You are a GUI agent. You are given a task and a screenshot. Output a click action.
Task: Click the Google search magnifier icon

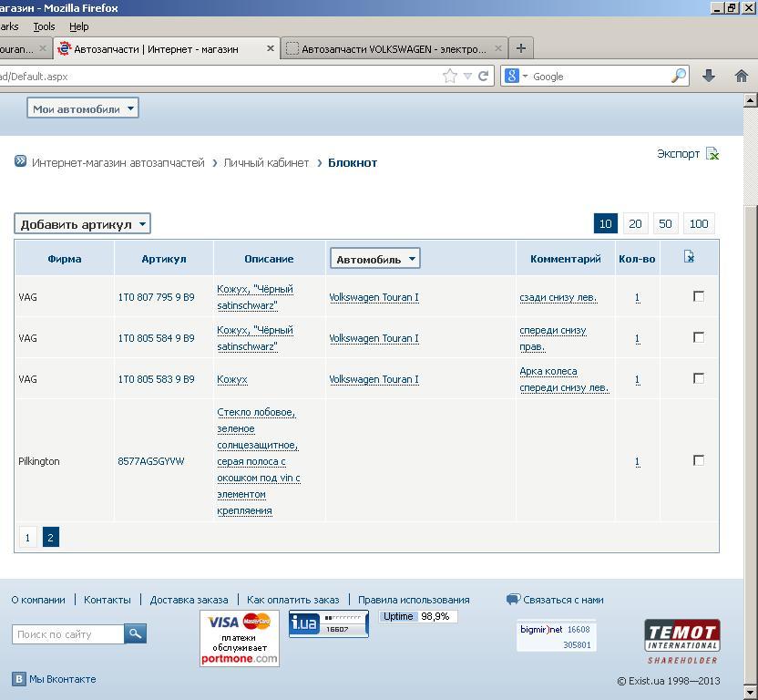[x=679, y=76]
